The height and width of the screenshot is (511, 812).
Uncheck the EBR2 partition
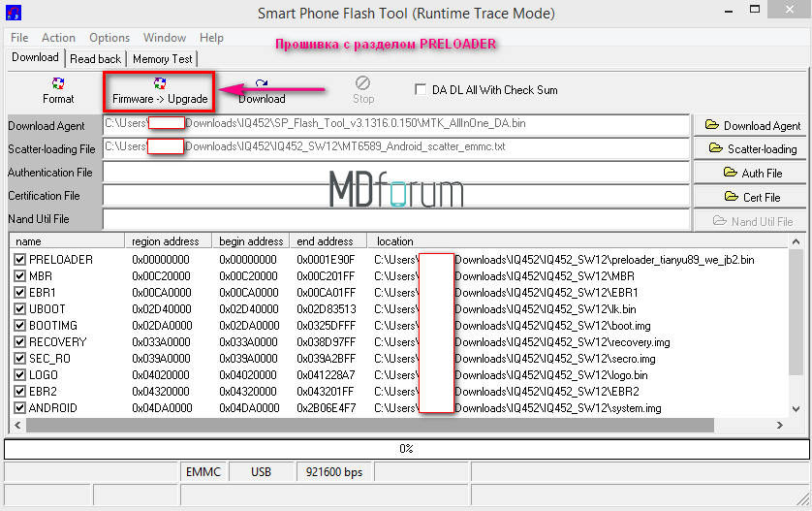coord(19,392)
